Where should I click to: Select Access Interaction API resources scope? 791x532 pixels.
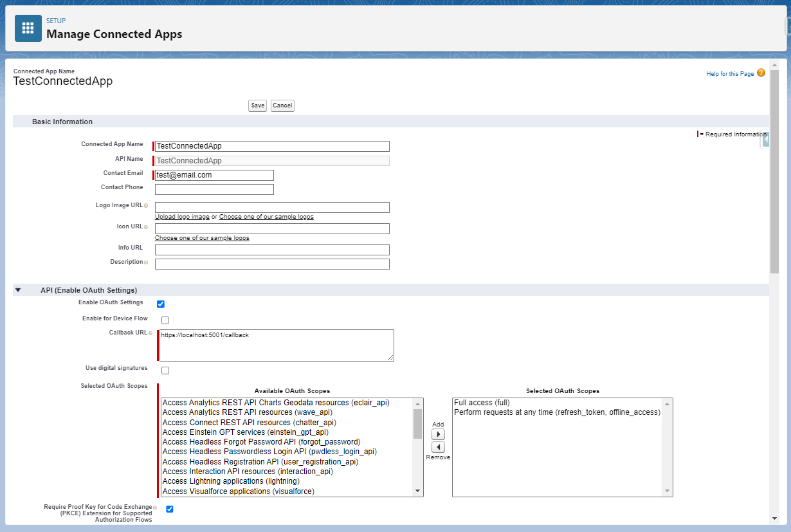point(287,472)
